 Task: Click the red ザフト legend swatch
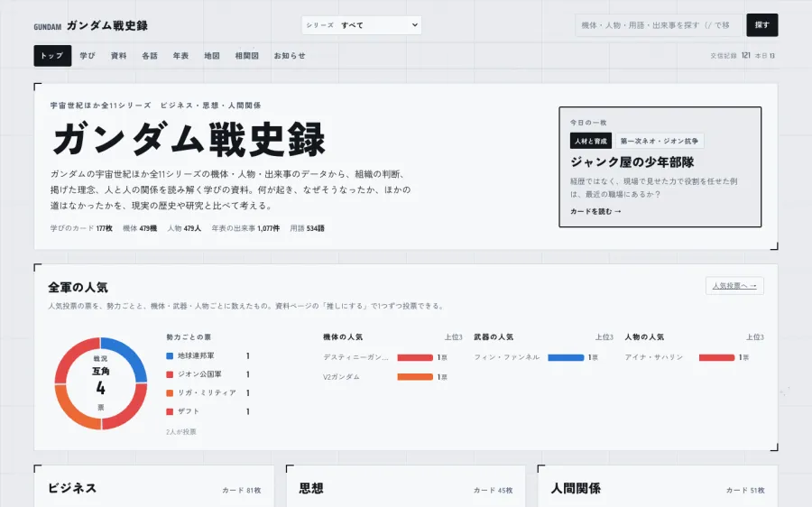point(170,411)
